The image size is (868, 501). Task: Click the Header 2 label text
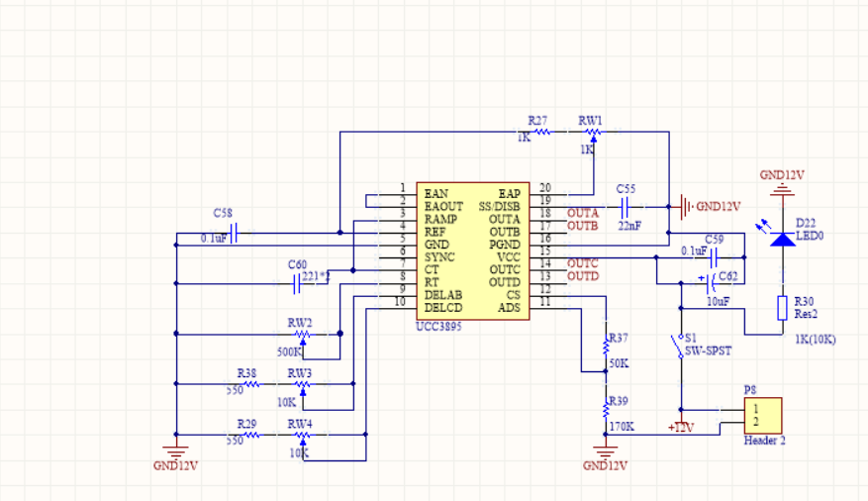[764, 441]
